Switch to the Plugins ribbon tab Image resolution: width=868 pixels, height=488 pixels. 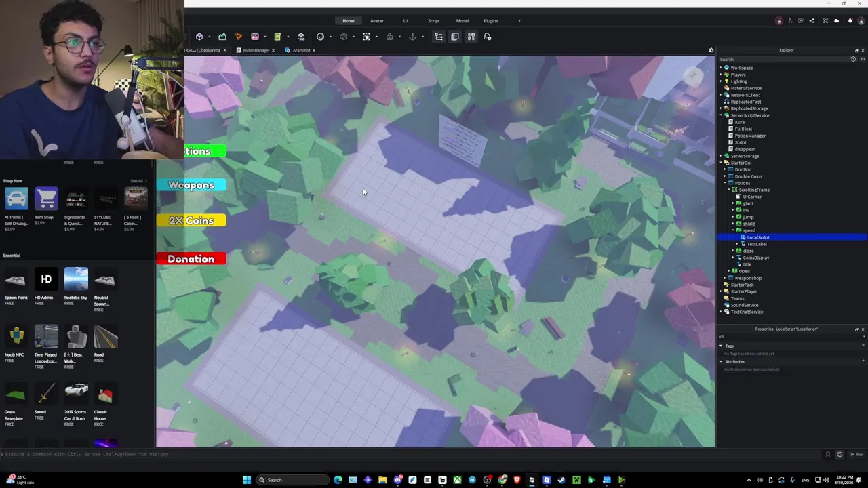point(491,21)
